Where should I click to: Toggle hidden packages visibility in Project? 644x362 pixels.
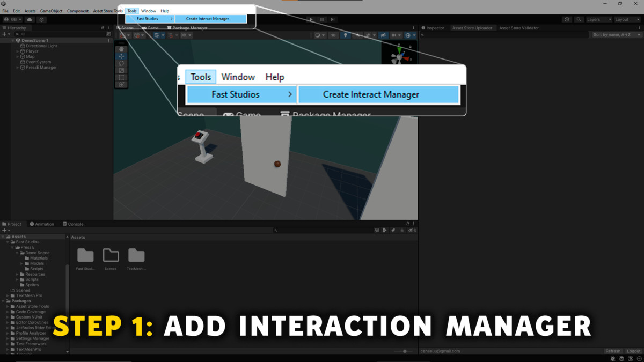coord(412,231)
